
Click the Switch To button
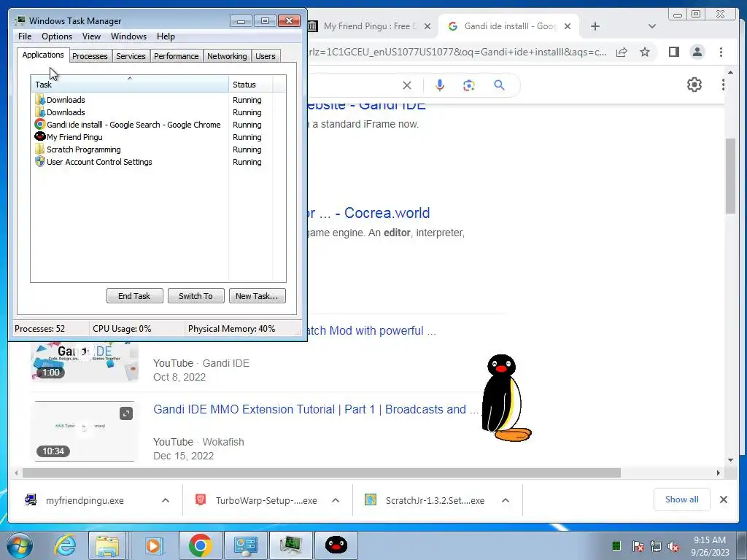tap(196, 296)
